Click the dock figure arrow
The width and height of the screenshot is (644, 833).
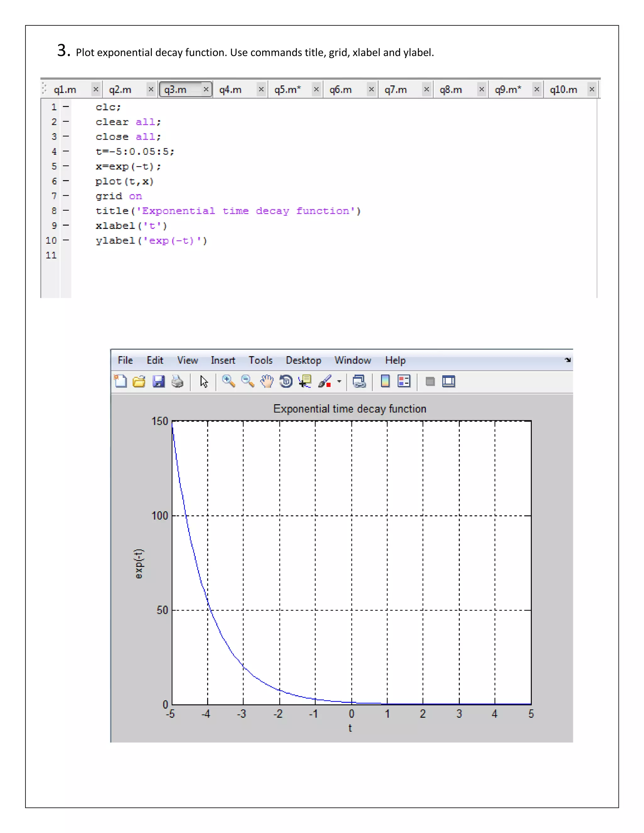(x=568, y=360)
